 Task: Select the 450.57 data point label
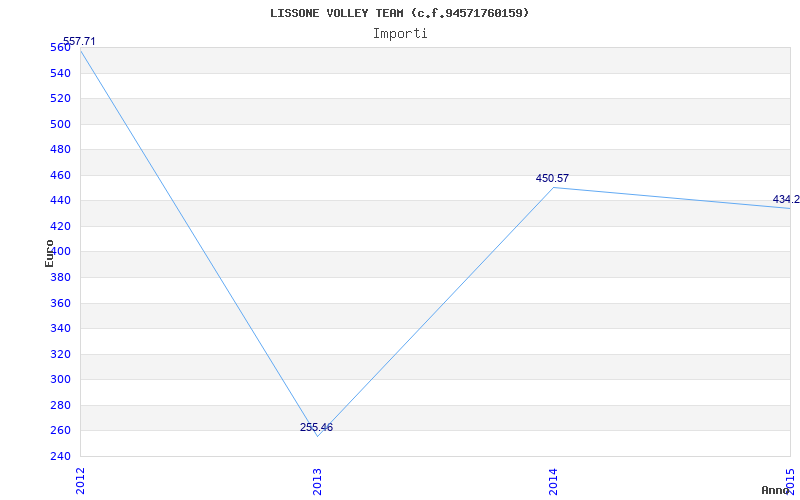click(552, 179)
